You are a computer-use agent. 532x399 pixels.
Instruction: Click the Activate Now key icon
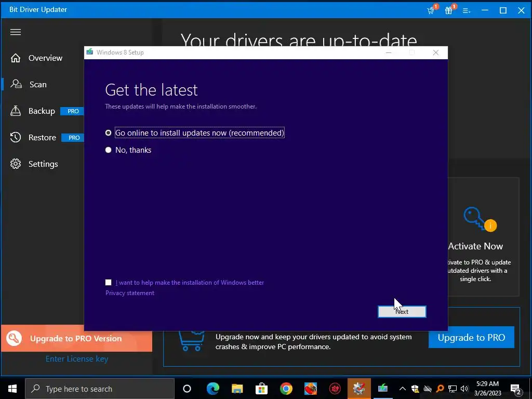click(480, 219)
